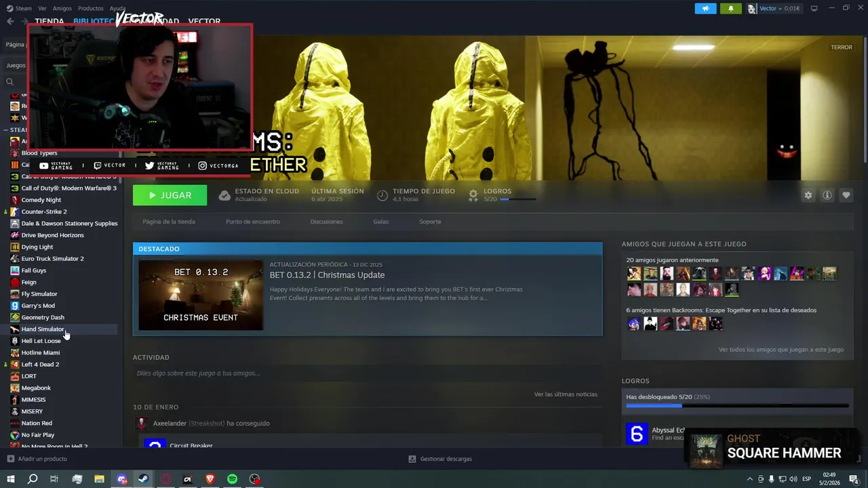
Task: Open Brave browser from the taskbar
Action: 210,479
